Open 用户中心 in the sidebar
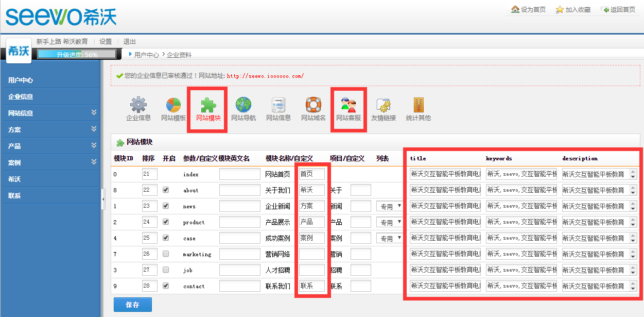Image resolution: width=644 pixels, height=317 pixels. coord(21,80)
